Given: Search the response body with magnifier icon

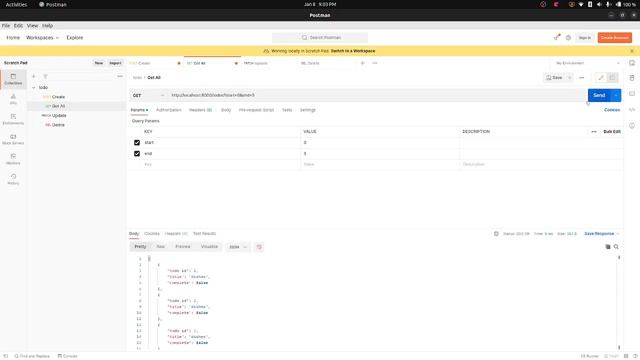Looking at the screenshot, I should (x=616, y=247).
